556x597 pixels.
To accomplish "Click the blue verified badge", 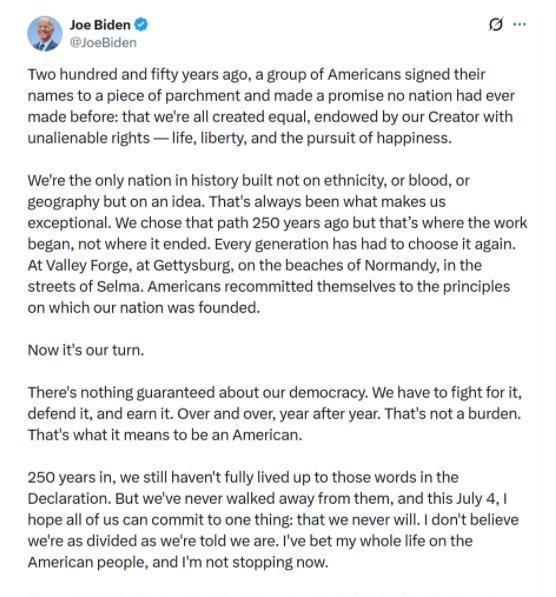I will point(142,25).
